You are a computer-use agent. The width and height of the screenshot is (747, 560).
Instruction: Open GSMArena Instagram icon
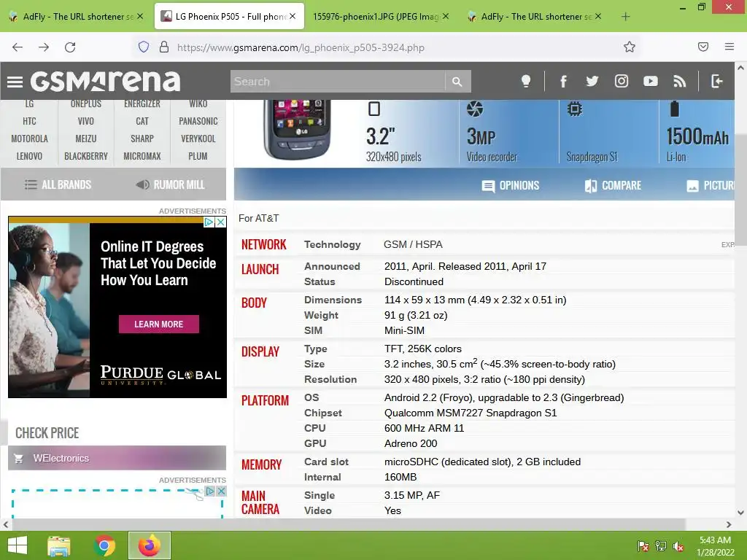pos(622,81)
